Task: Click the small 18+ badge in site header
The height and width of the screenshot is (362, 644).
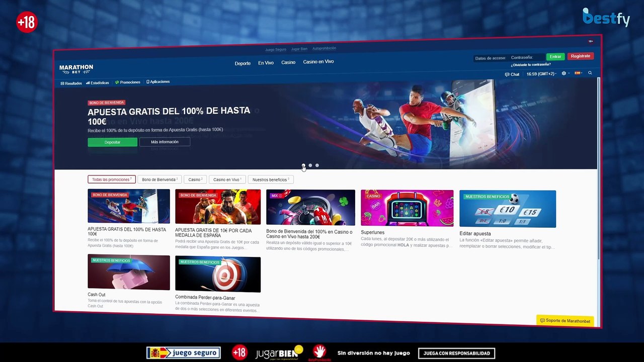Action: pos(591,41)
